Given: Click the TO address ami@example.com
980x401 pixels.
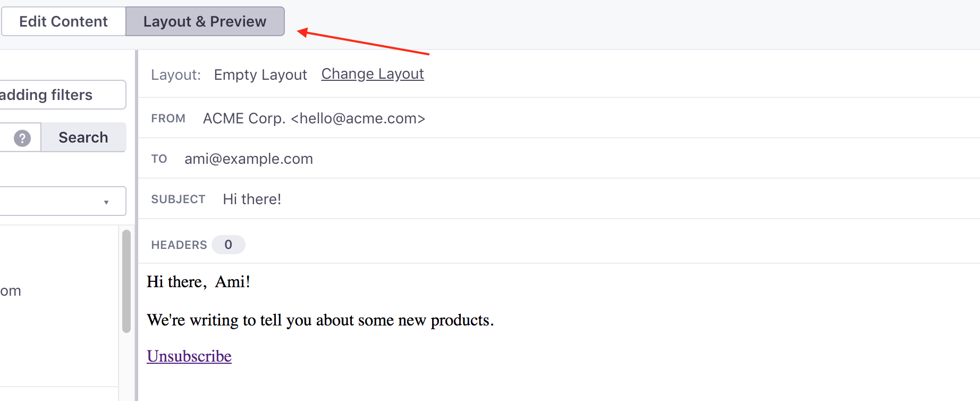Looking at the screenshot, I should pyautogui.click(x=249, y=158).
